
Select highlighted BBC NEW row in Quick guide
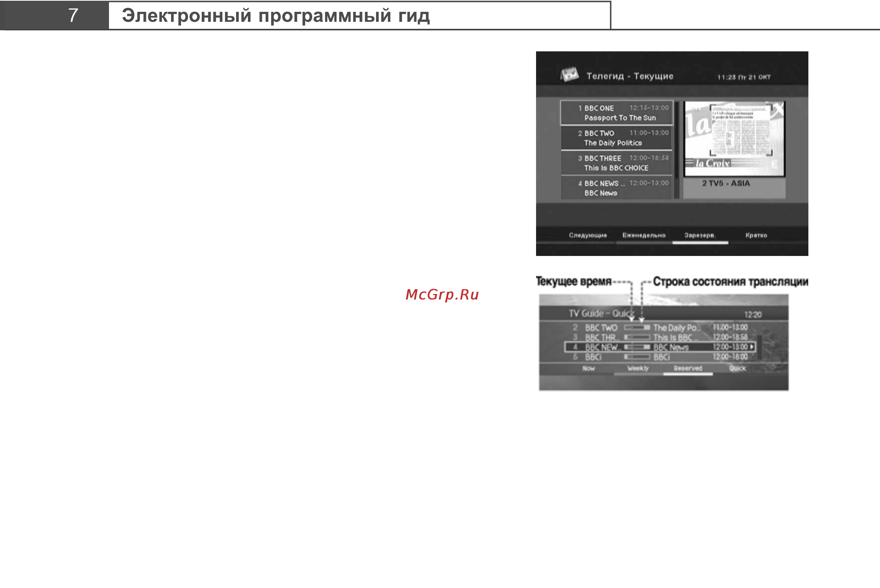[660, 347]
